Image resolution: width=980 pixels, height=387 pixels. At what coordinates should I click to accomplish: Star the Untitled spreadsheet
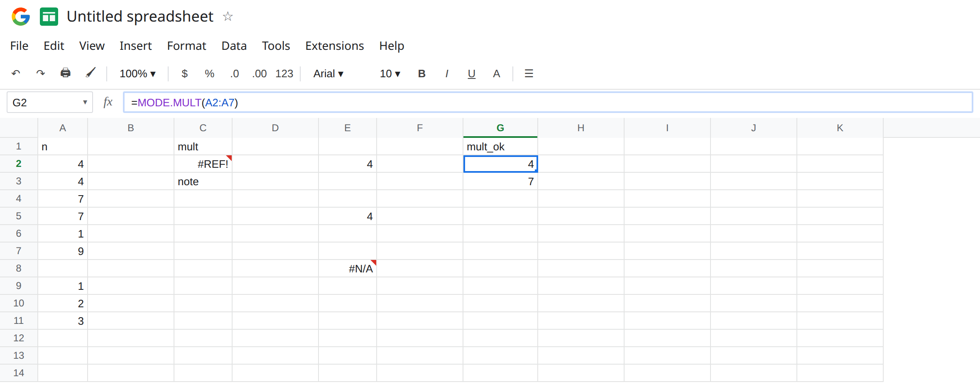(x=228, y=17)
